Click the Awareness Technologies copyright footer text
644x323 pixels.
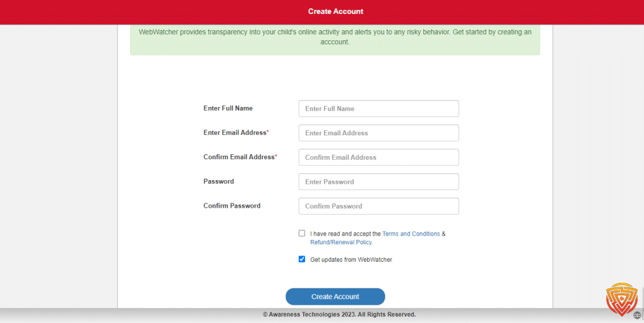click(x=339, y=314)
